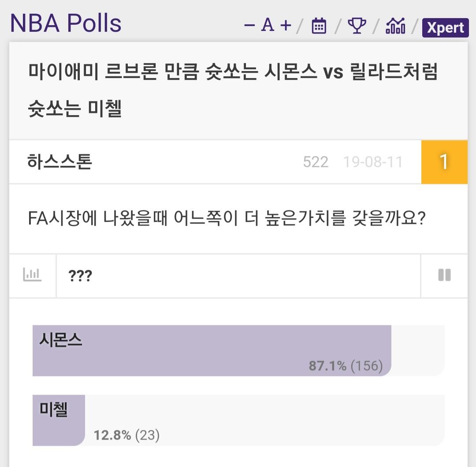Click the yellow comment count 1
The height and width of the screenshot is (467, 476).
point(444,162)
